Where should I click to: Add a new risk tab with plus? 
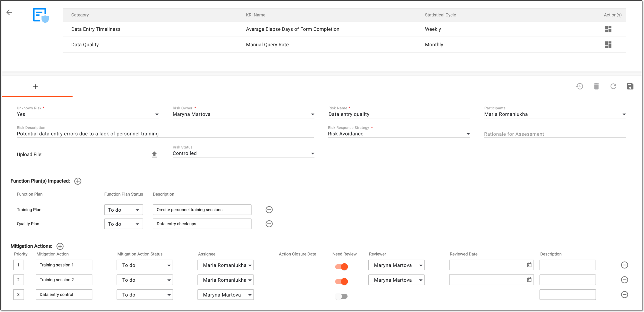coord(35,87)
